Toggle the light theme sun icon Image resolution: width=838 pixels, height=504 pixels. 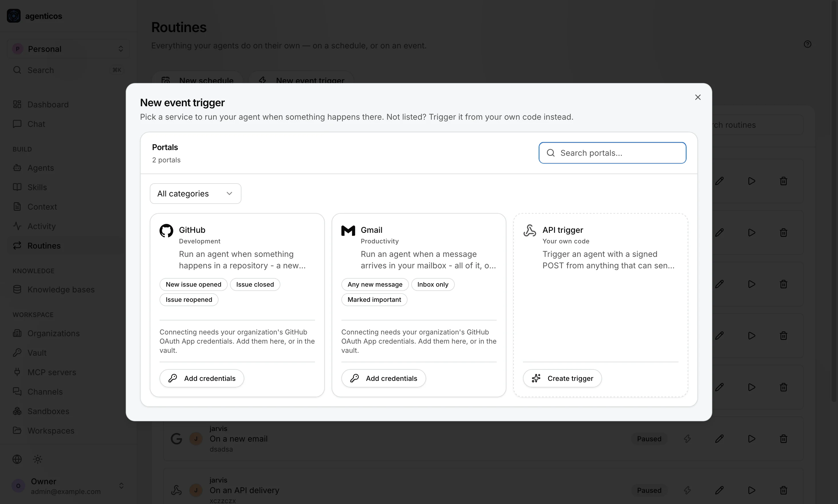pos(38,459)
